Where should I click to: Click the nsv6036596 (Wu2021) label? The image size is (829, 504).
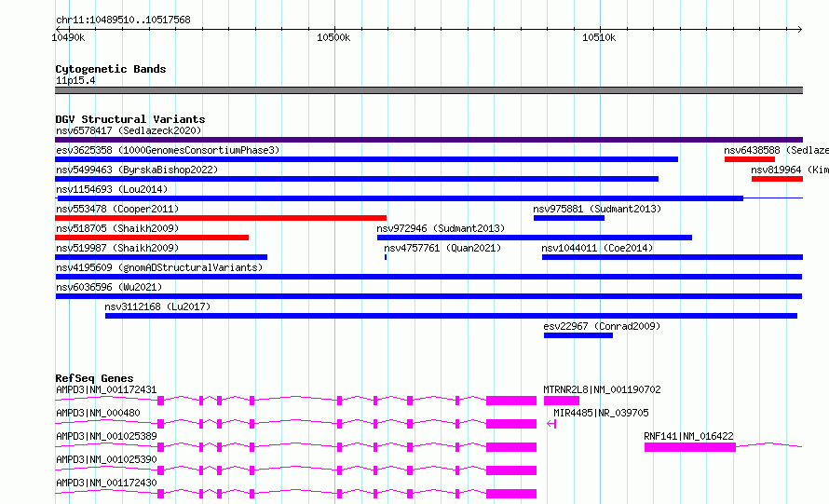[109, 287]
